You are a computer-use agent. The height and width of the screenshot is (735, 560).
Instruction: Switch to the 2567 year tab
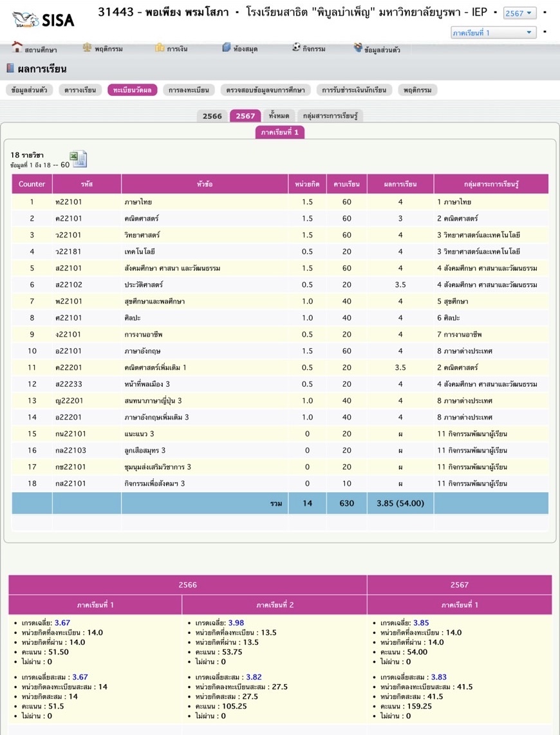(x=245, y=116)
